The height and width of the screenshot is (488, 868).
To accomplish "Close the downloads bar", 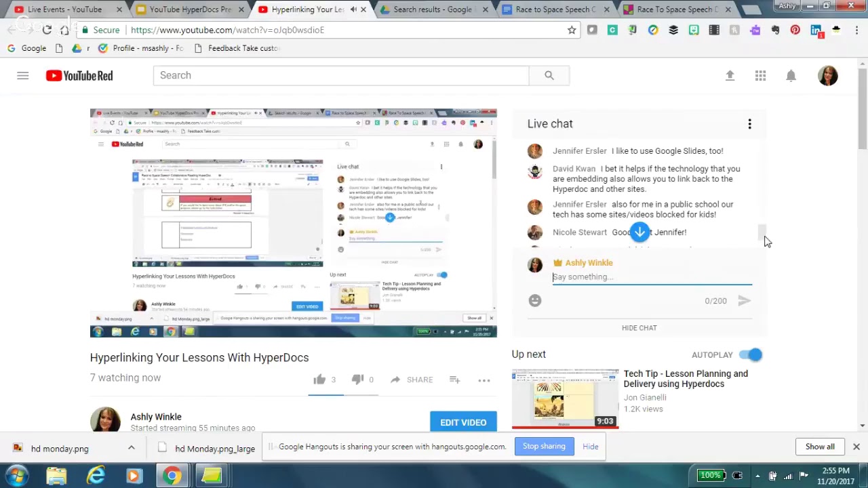I will pyautogui.click(x=856, y=447).
